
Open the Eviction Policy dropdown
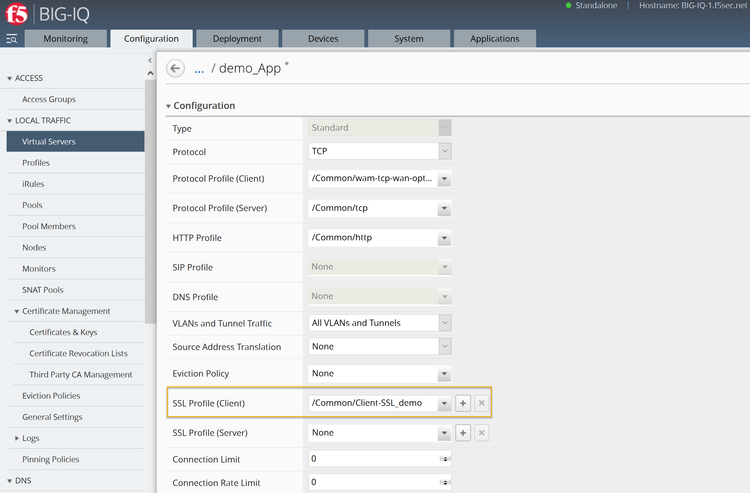pos(444,374)
